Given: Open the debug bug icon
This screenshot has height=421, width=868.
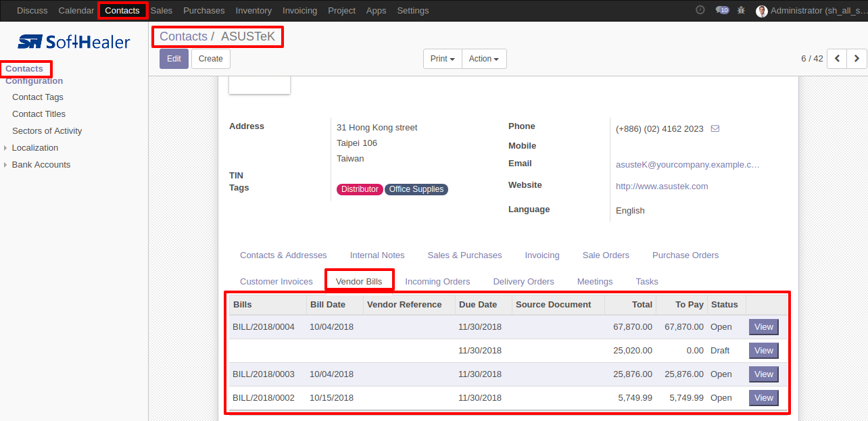Looking at the screenshot, I should tap(742, 10).
